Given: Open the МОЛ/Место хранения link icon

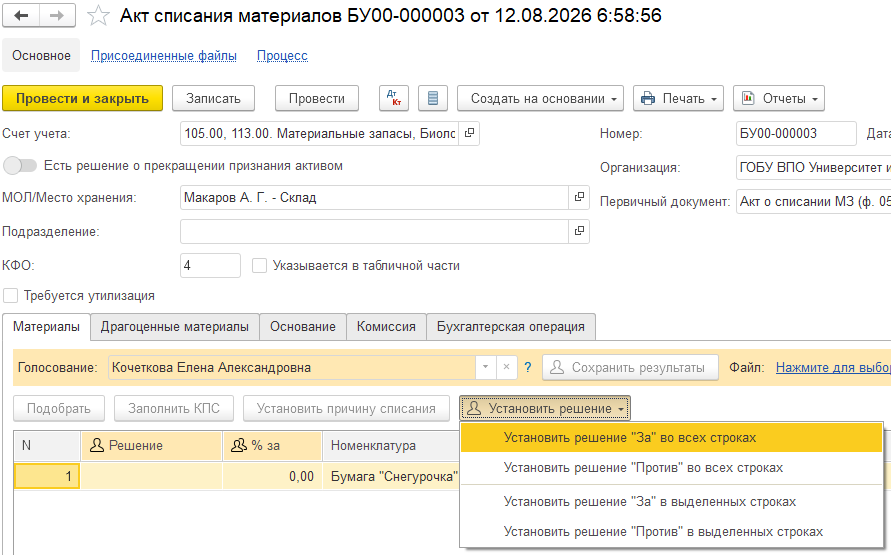Looking at the screenshot, I should pyautogui.click(x=579, y=197).
